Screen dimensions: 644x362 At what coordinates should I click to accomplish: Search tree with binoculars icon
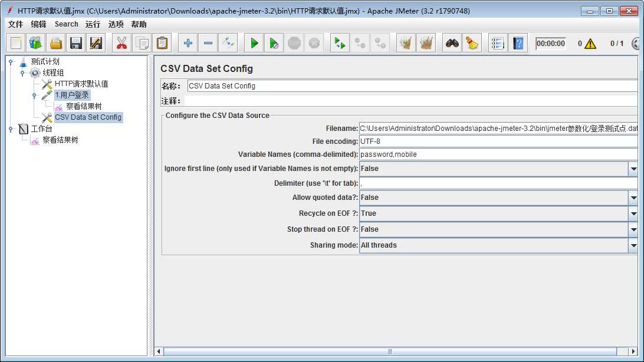coord(452,43)
